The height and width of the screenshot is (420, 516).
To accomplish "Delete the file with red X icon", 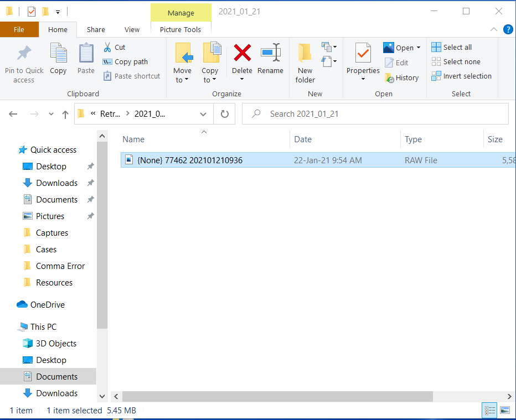I will click(x=242, y=53).
